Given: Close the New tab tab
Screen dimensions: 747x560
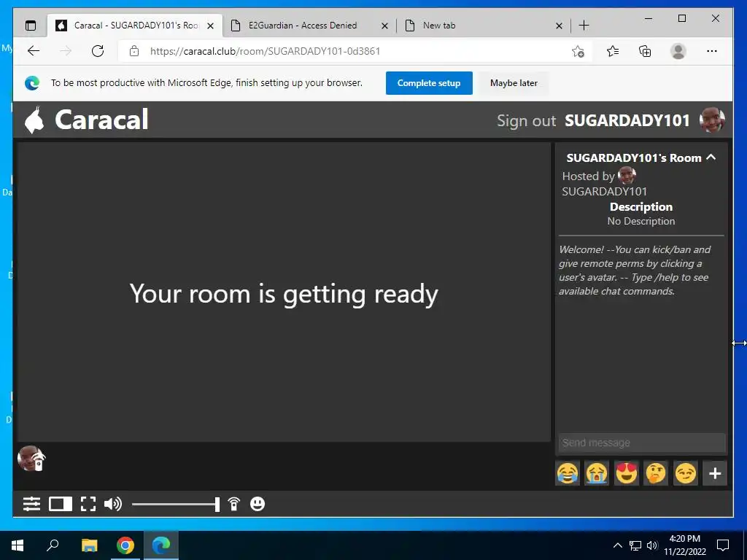Looking at the screenshot, I should tap(560, 26).
